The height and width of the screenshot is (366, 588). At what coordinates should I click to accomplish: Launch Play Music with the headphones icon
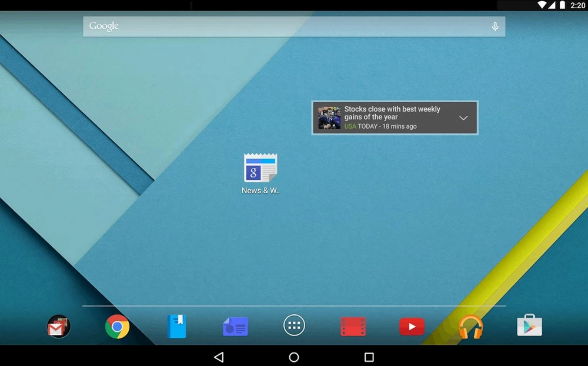(470, 327)
